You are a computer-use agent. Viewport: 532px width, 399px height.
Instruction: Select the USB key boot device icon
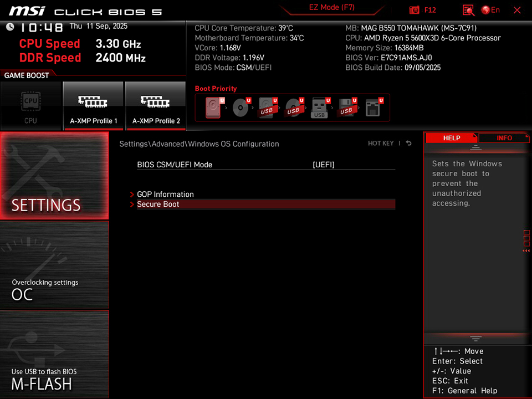[320, 107]
